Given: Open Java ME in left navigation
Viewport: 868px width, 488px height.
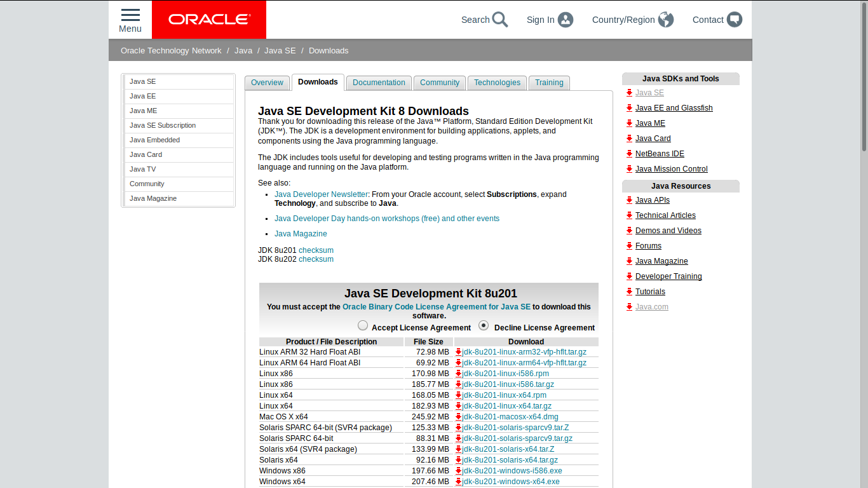Looking at the screenshot, I should tap(179, 111).
